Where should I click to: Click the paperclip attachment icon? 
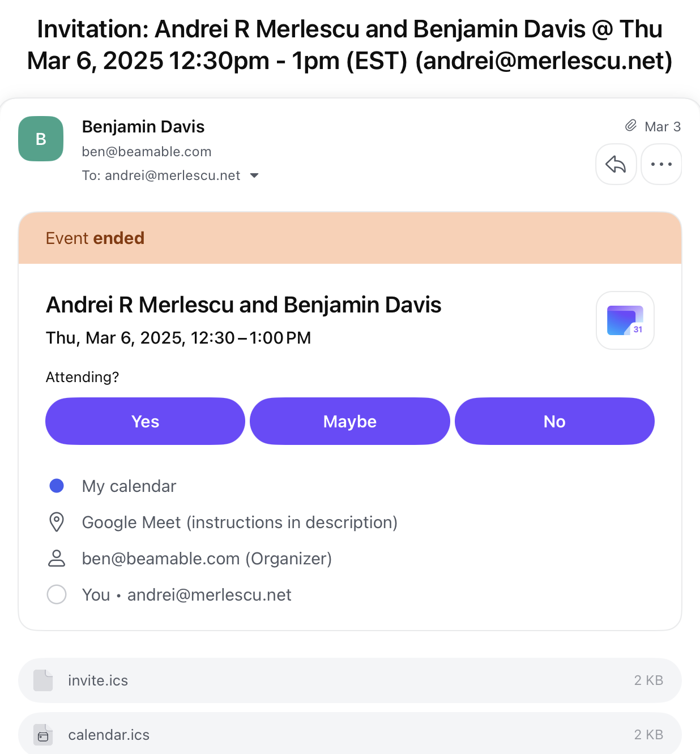click(630, 126)
